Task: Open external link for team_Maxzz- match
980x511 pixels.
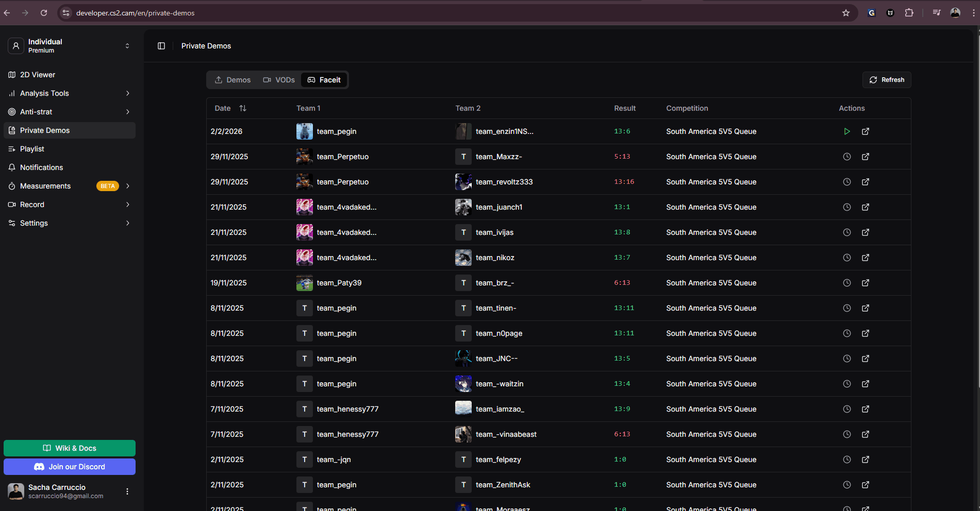Action: click(866, 157)
